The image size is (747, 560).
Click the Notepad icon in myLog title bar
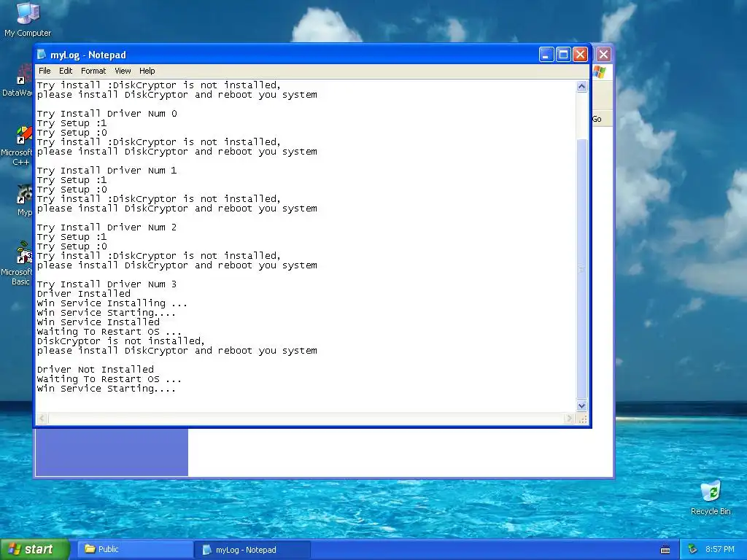tap(42, 55)
